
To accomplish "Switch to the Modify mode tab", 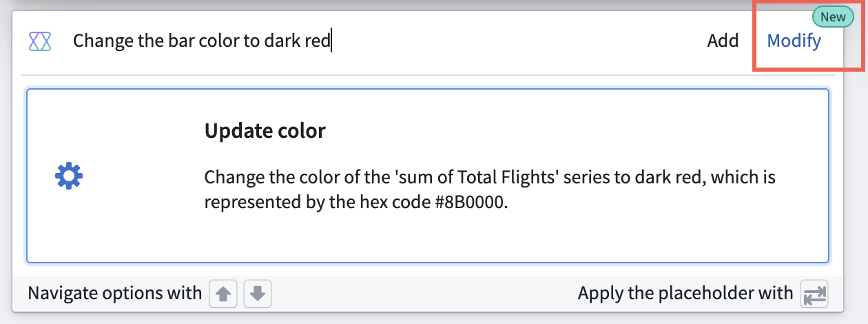I will [x=794, y=41].
